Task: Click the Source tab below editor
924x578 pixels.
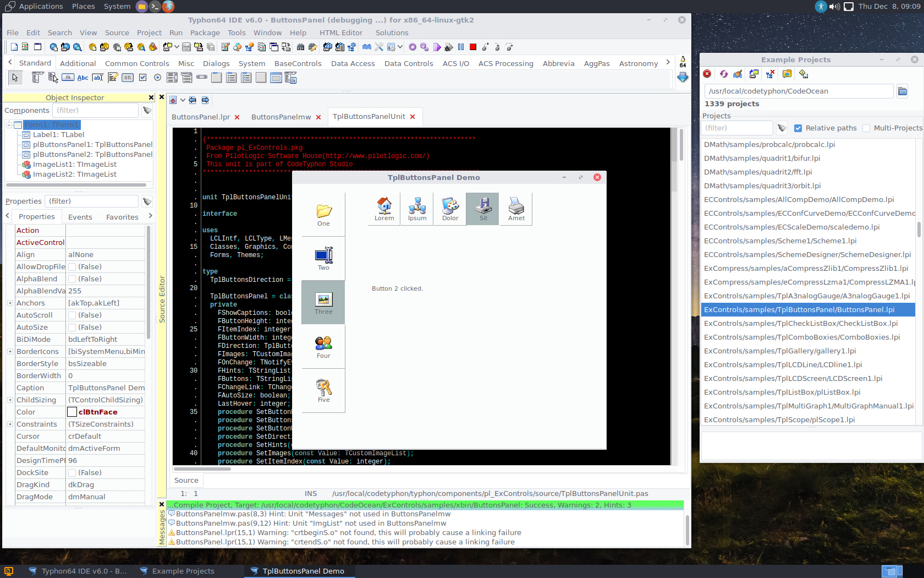Action: (x=186, y=481)
